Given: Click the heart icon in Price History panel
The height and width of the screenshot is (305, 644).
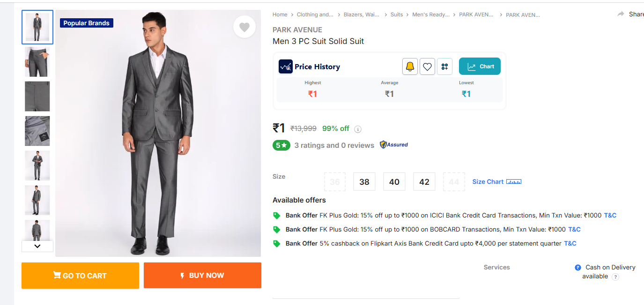Looking at the screenshot, I should (427, 66).
